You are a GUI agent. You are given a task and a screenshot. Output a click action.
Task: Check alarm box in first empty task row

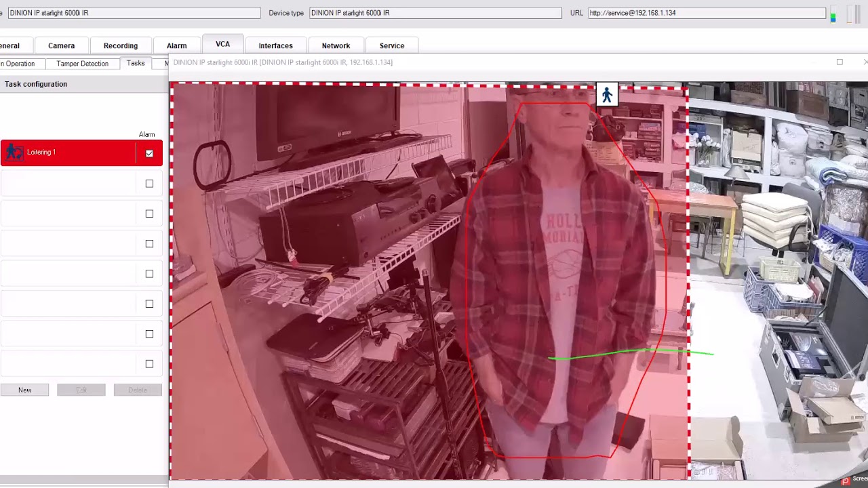click(x=149, y=184)
